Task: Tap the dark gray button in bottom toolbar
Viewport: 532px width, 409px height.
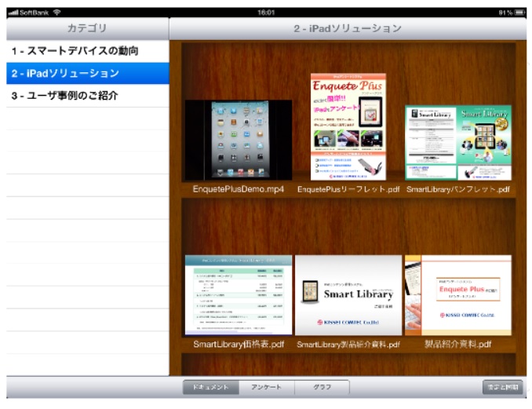Action: click(x=502, y=387)
